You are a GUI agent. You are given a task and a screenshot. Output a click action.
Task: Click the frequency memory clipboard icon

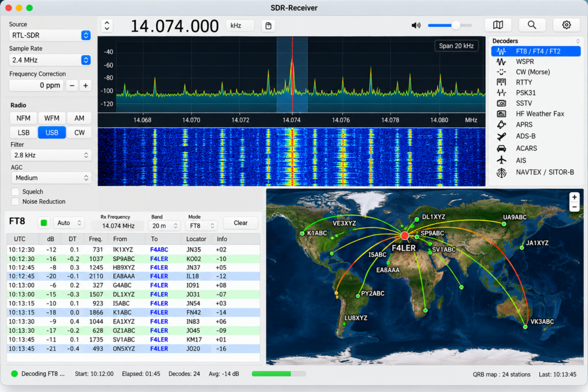(x=268, y=26)
